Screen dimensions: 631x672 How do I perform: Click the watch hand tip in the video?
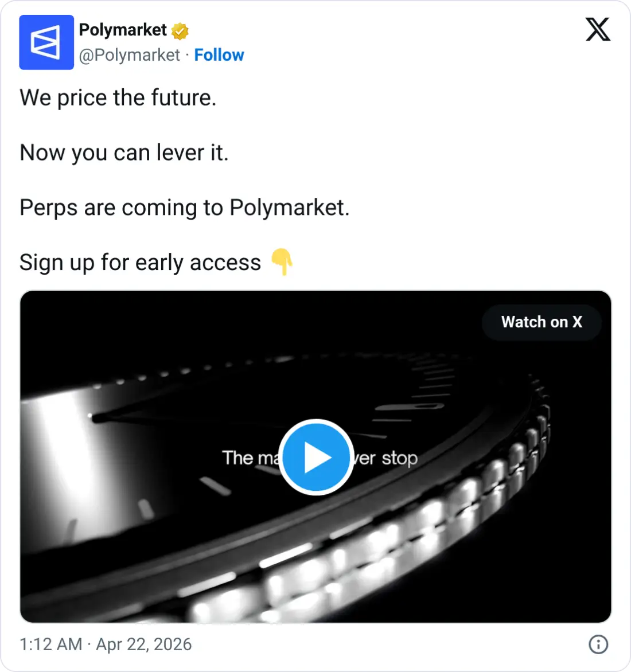tap(92, 417)
